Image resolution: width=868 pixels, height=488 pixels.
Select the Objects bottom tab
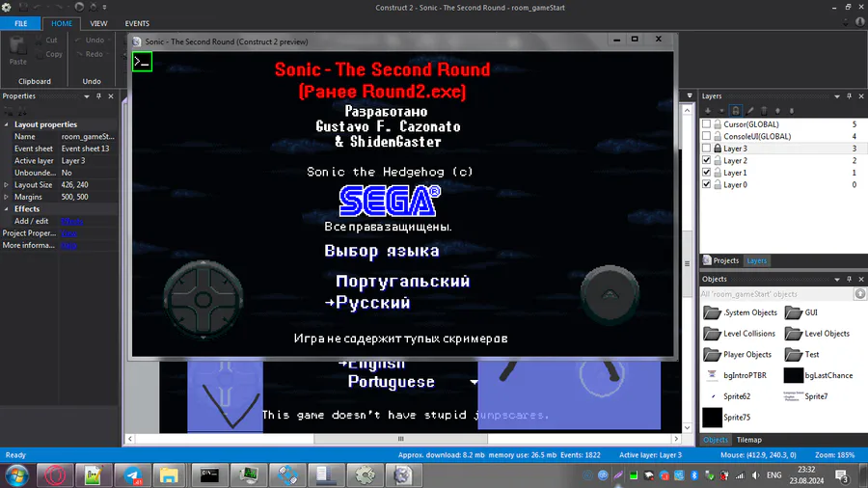pyautogui.click(x=716, y=440)
